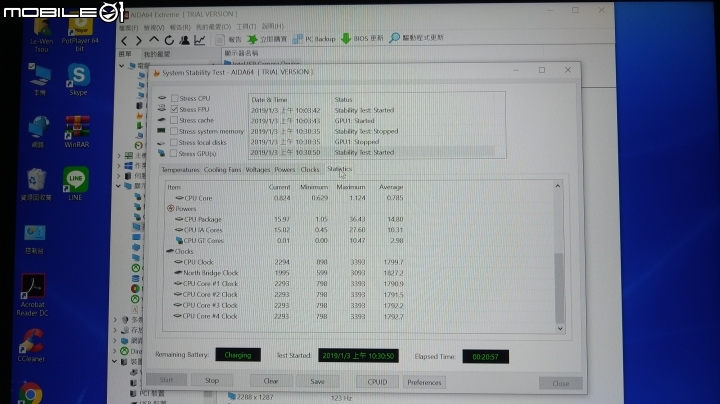Expand the DirectX tree node in sidebar
Image resolution: width=720 pixels, height=404 pixels.
point(115,351)
